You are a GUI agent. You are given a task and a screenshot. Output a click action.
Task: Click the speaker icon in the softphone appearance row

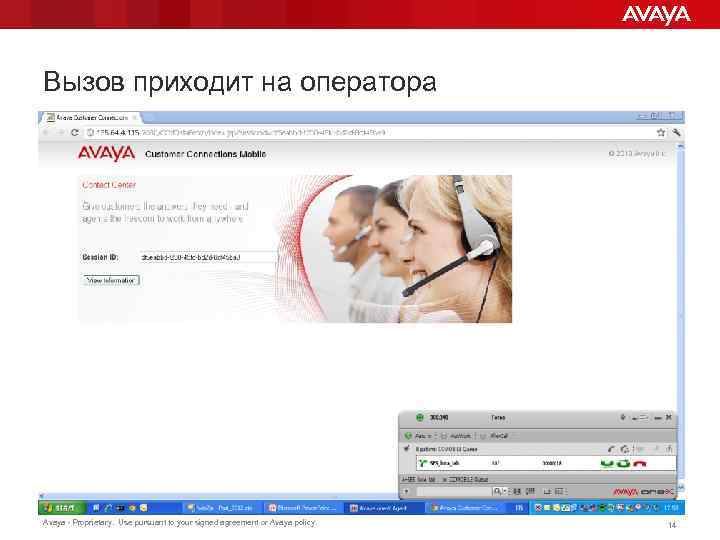pyautogui.click(x=624, y=449)
